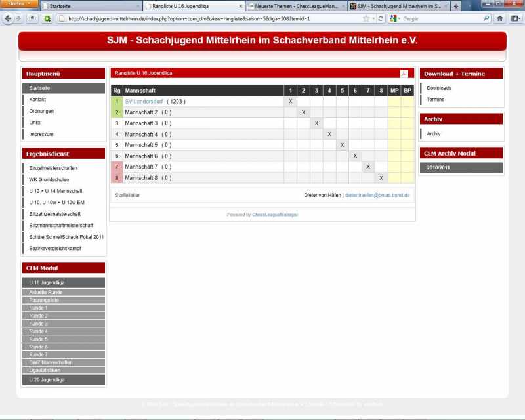The width and height of the screenshot is (525, 420).
Task: Open the Firefox application menu dropdown
Action: (x=19, y=4)
